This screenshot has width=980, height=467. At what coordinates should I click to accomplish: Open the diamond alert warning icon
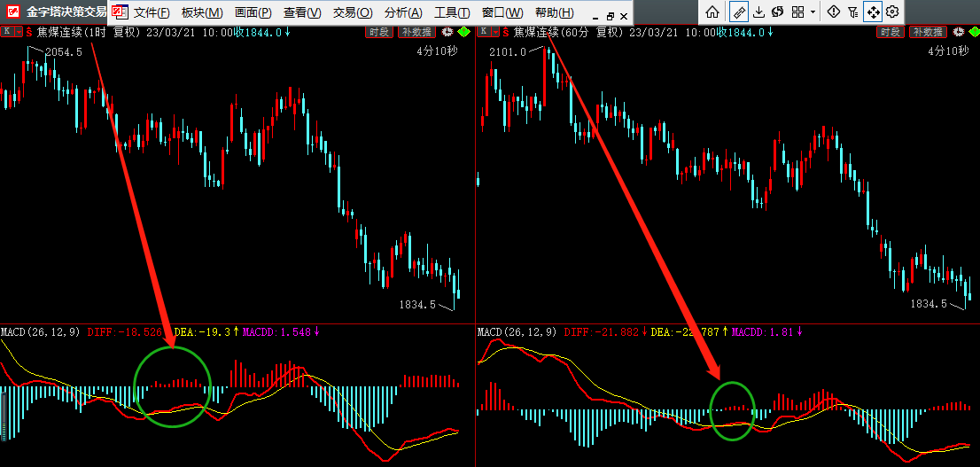pyautogui.click(x=833, y=12)
